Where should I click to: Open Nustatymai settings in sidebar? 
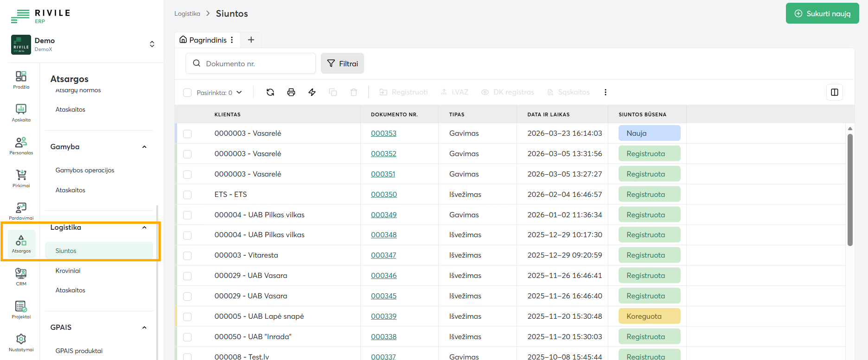coord(21,342)
